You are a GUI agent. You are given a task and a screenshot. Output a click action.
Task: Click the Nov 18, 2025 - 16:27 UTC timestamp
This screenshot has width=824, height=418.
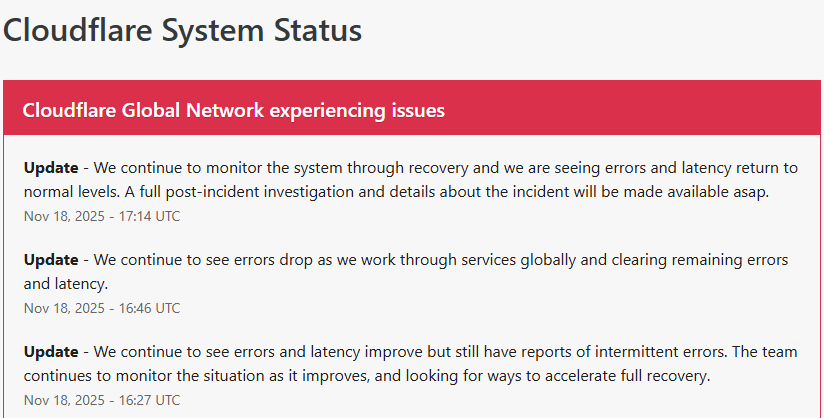point(102,400)
